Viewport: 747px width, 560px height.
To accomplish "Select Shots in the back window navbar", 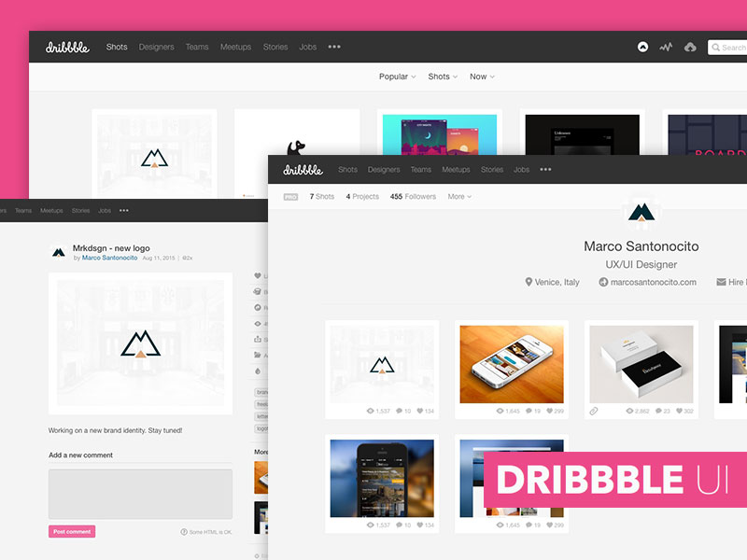I will click(x=117, y=47).
